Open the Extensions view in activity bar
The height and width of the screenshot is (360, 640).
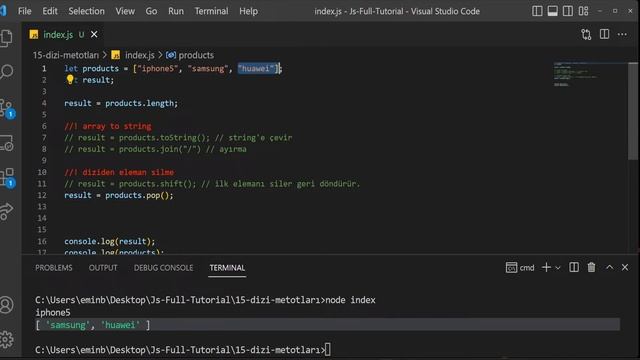[x=7, y=178]
